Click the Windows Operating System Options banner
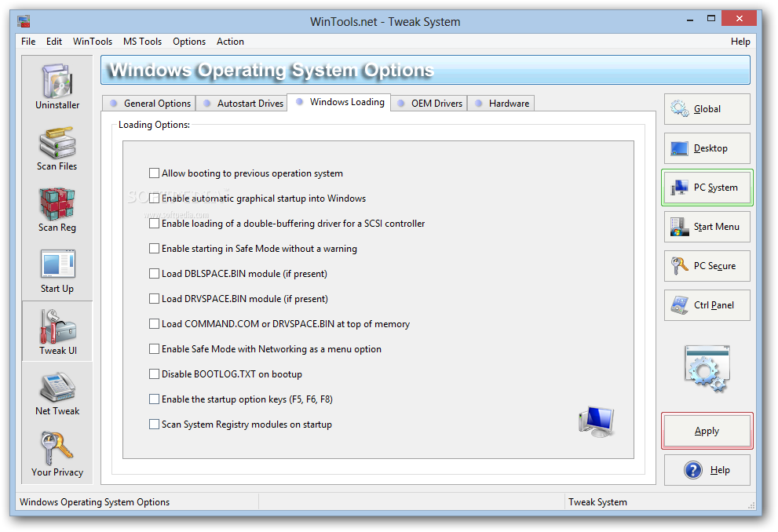The height and width of the screenshot is (532, 778). [426, 70]
